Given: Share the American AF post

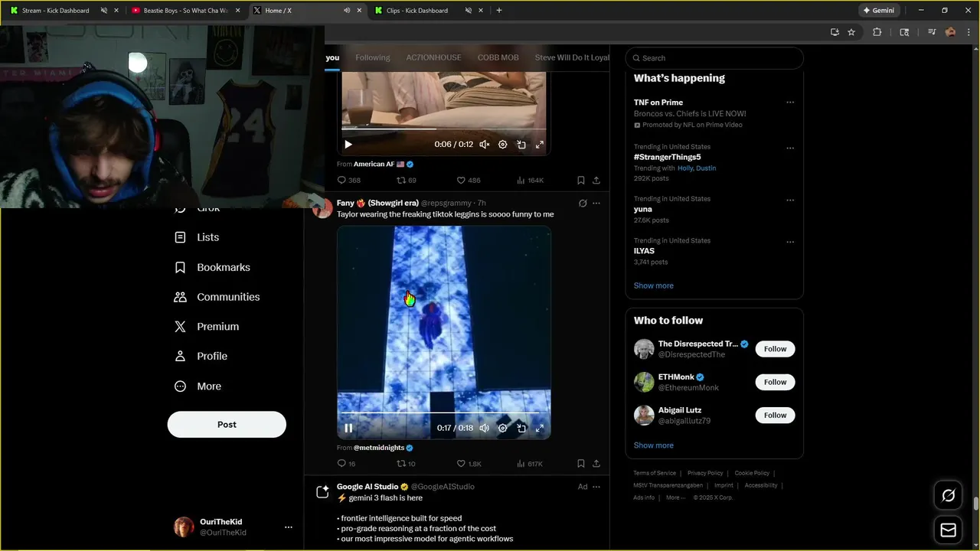Looking at the screenshot, I should (x=596, y=181).
